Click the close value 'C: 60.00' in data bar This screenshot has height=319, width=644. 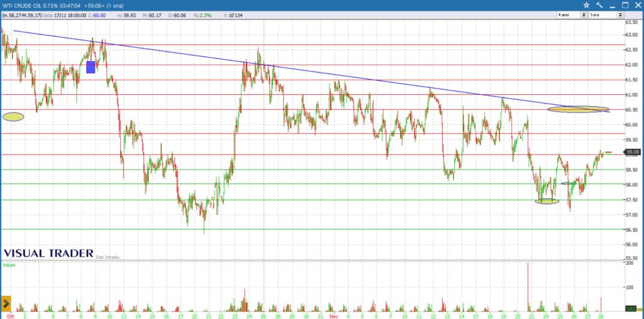97,15
